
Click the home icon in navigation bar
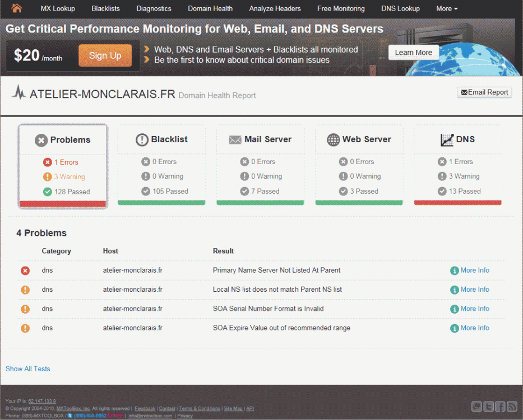click(x=17, y=8)
